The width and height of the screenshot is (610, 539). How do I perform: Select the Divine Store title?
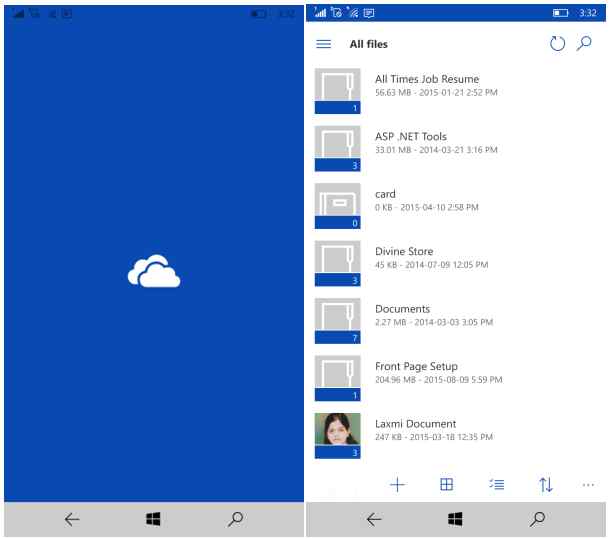pyautogui.click(x=404, y=251)
